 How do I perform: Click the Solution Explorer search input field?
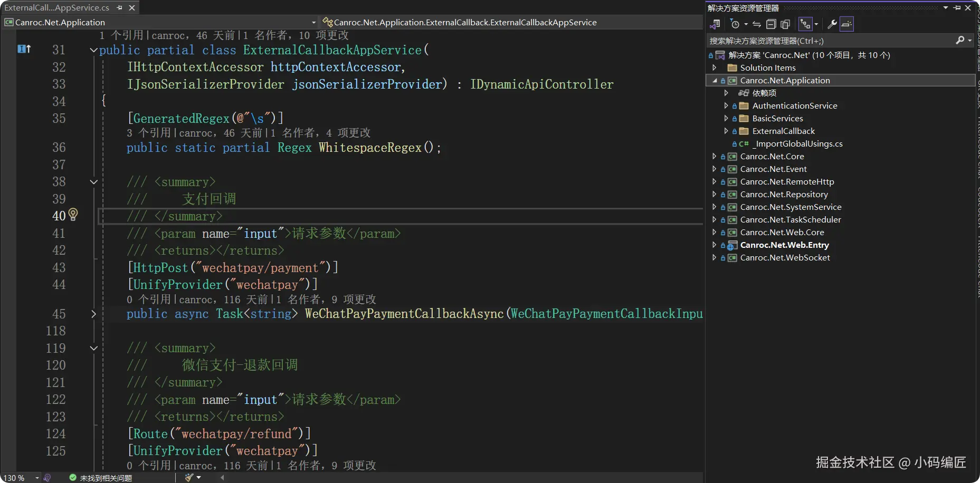pyautogui.click(x=831, y=41)
